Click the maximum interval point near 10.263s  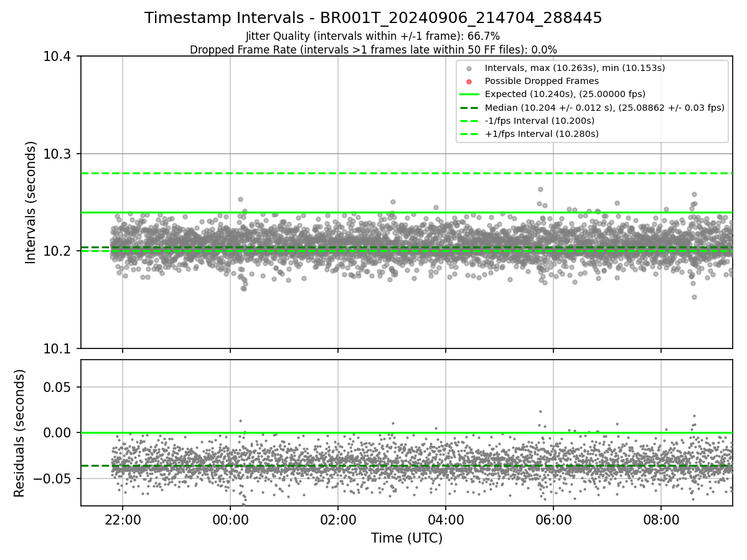540,189
